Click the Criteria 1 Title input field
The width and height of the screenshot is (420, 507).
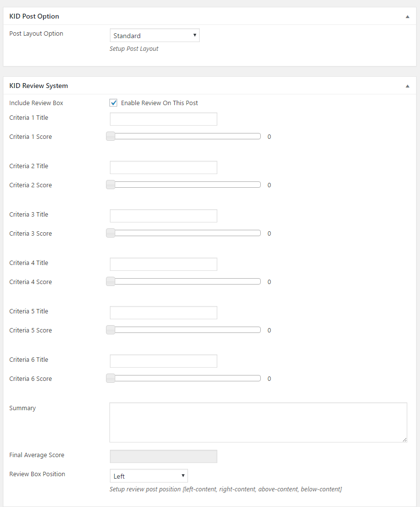point(163,119)
